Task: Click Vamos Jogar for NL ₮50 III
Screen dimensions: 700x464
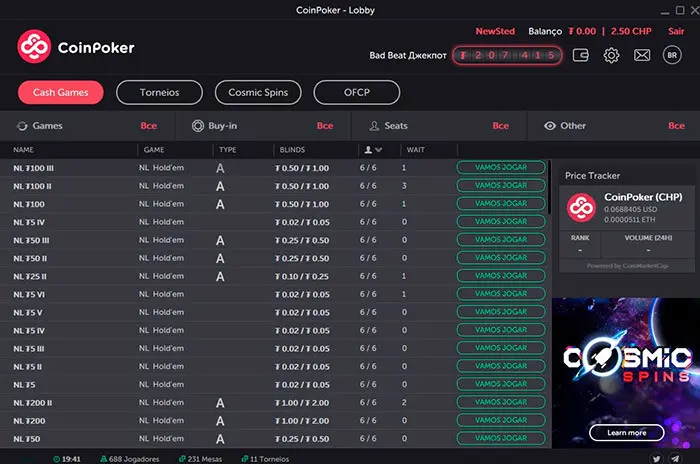Action: coord(501,239)
